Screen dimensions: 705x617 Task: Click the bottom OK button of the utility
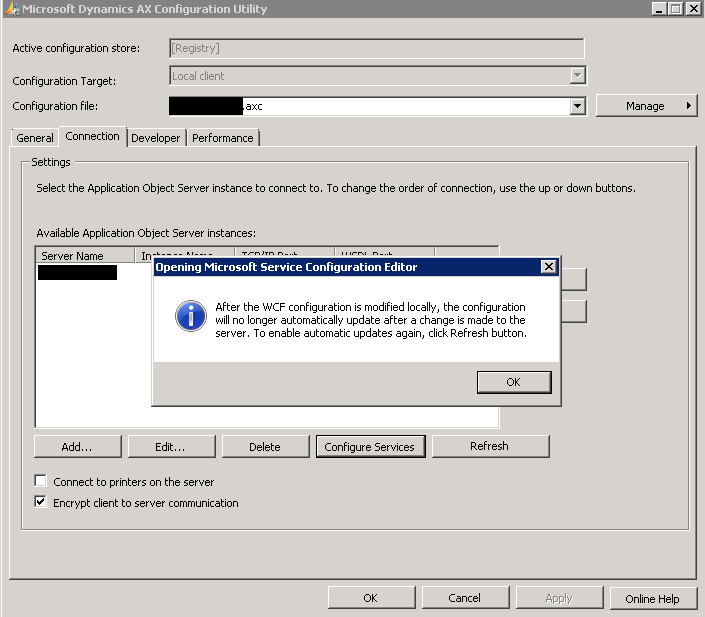click(371, 598)
